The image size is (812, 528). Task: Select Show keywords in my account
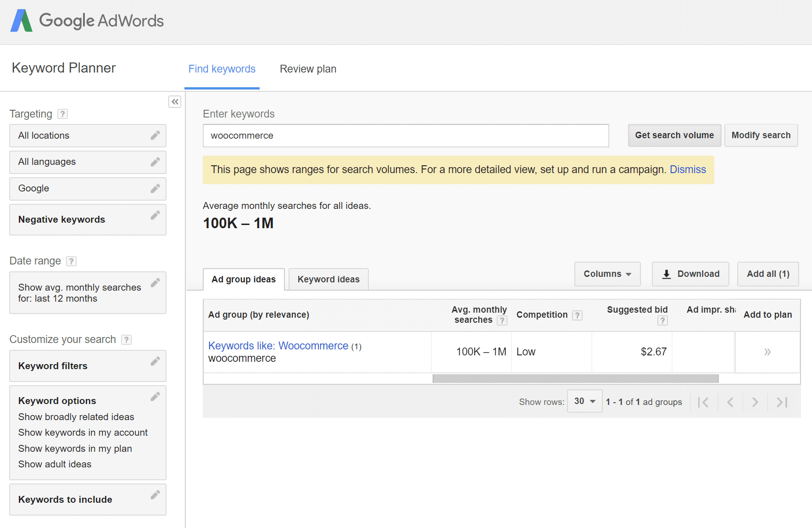click(x=83, y=432)
